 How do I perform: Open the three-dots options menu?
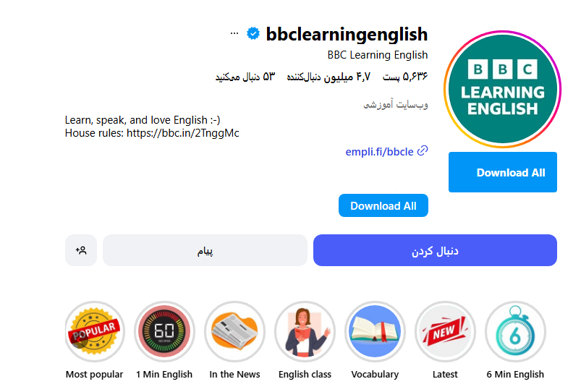pyautogui.click(x=234, y=33)
